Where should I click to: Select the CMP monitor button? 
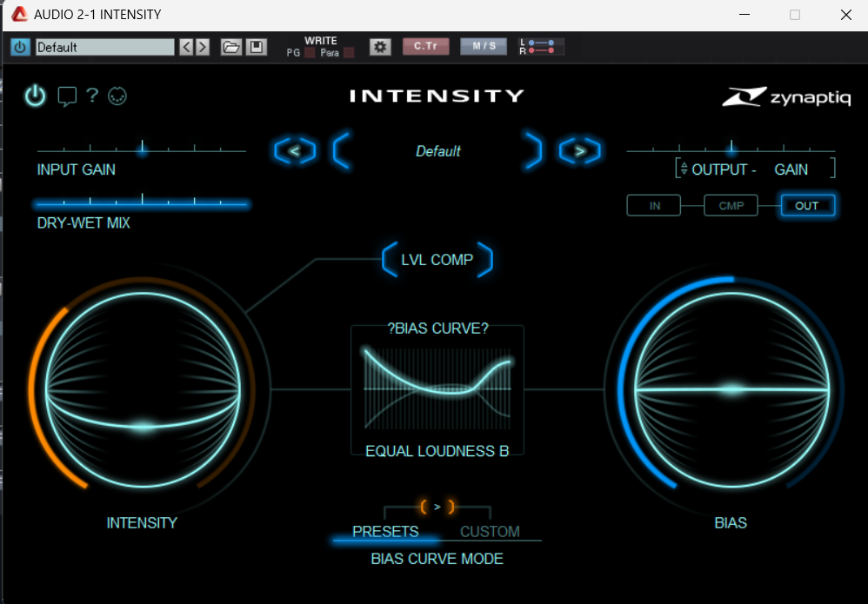pos(731,206)
